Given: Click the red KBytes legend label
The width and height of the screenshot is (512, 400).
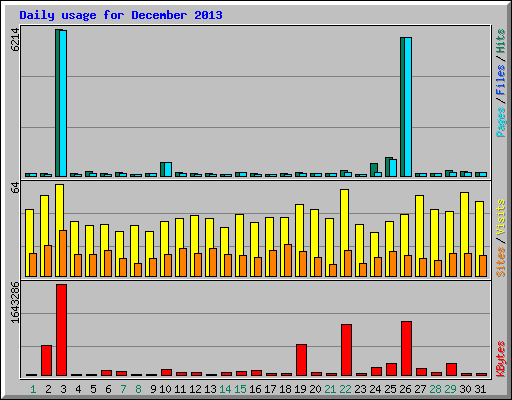Looking at the screenshot, I should (500, 359).
